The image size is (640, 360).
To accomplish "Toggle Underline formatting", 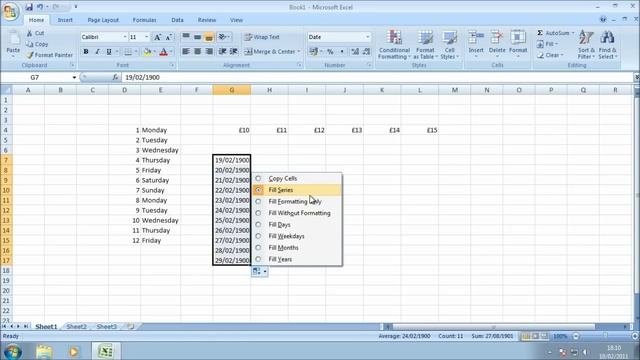I will tap(109, 52).
